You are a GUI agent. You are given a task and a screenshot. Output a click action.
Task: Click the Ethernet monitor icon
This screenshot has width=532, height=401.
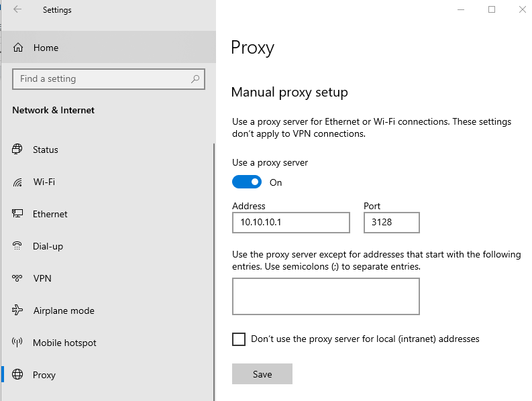click(18, 214)
